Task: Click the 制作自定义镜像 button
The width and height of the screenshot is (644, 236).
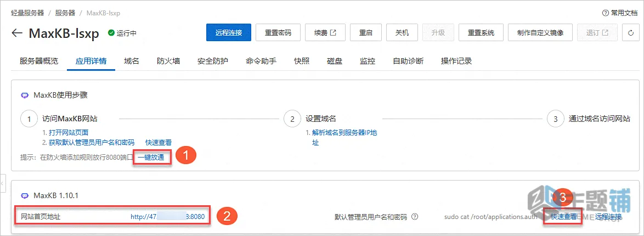Action: tap(540, 33)
